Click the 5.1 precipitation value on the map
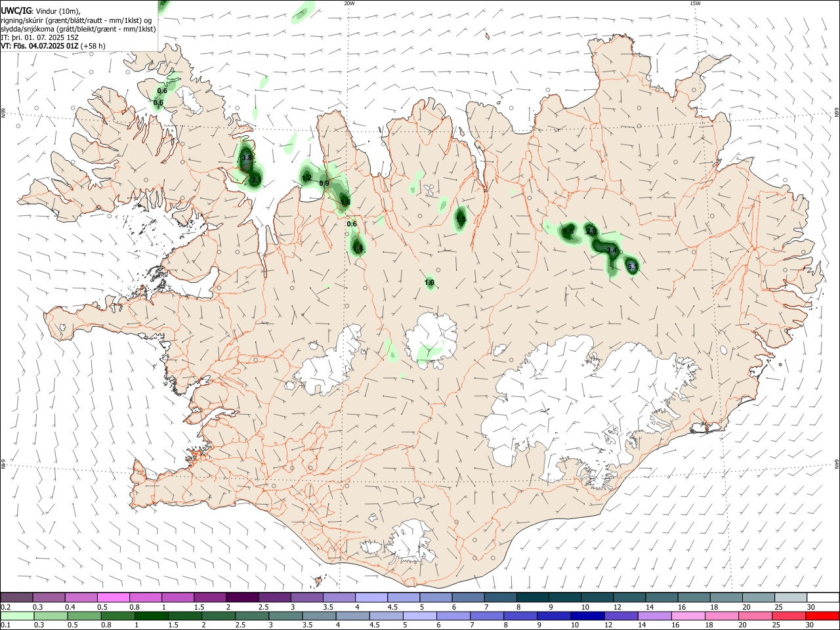 (x=633, y=267)
